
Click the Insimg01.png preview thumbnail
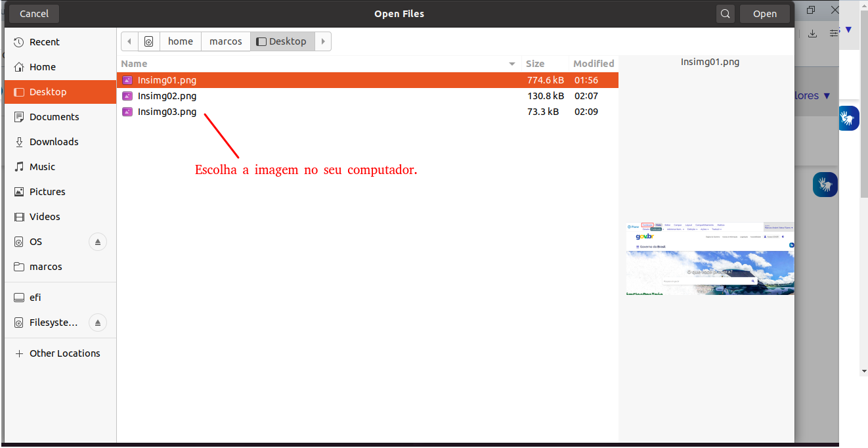[710, 259]
